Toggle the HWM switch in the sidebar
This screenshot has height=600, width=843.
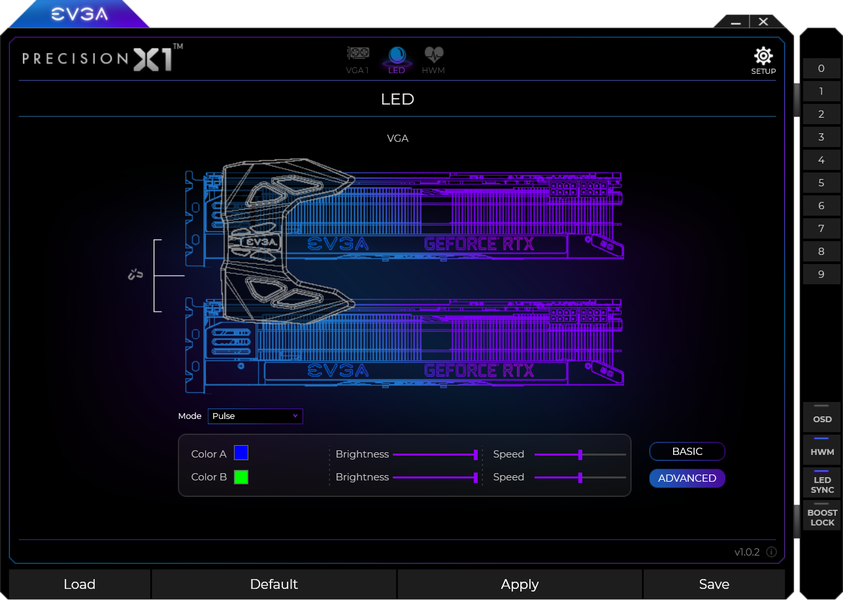point(821,449)
